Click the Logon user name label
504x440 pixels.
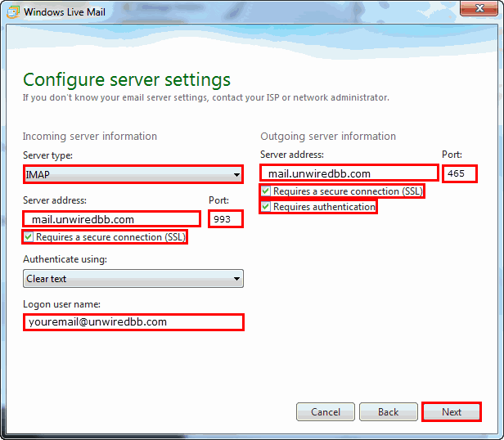(x=61, y=304)
